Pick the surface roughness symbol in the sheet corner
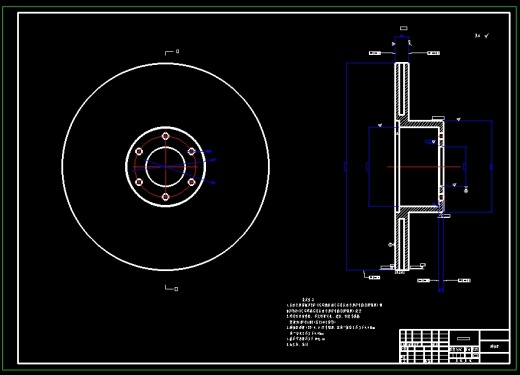Screen dimensions: 520x375 (x=482, y=36)
